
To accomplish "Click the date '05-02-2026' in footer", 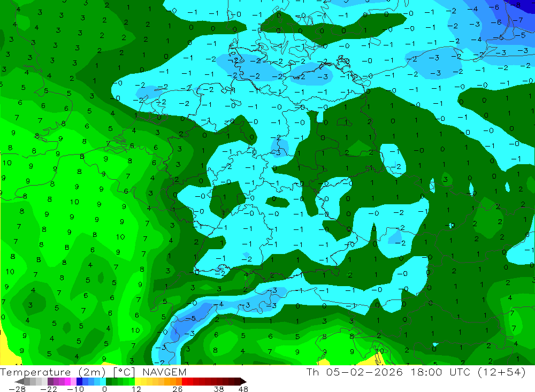I will click(365, 372).
